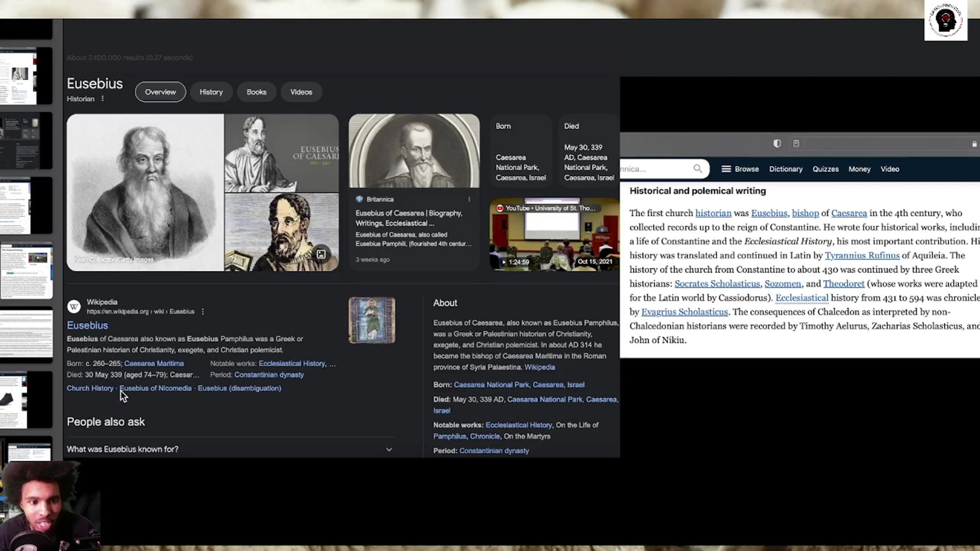Click 'Caesarea National Park, Caesarea, Israel' next to Born in About

click(519, 385)
